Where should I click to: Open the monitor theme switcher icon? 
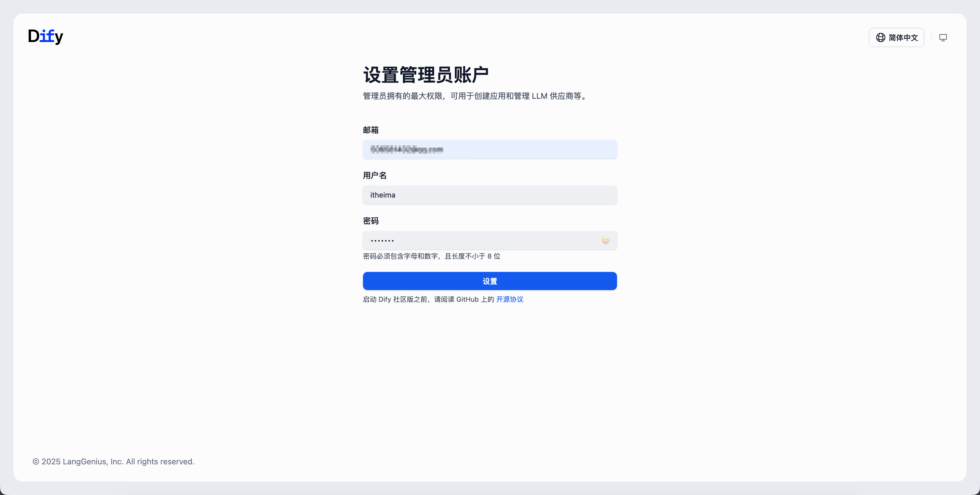tap(943, 37)
